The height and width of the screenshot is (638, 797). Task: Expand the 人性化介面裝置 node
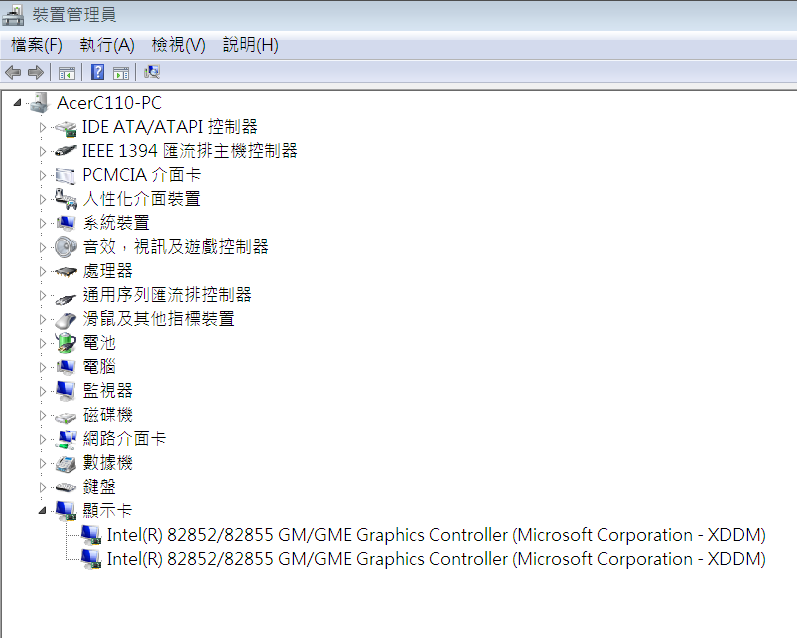coord(43,199)
